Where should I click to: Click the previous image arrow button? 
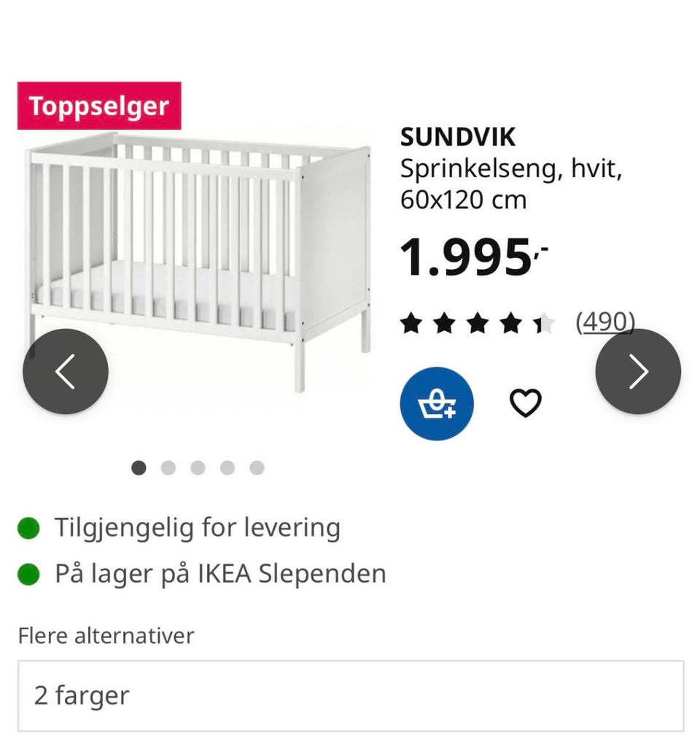pyautogui.click(x=66, y=372)
